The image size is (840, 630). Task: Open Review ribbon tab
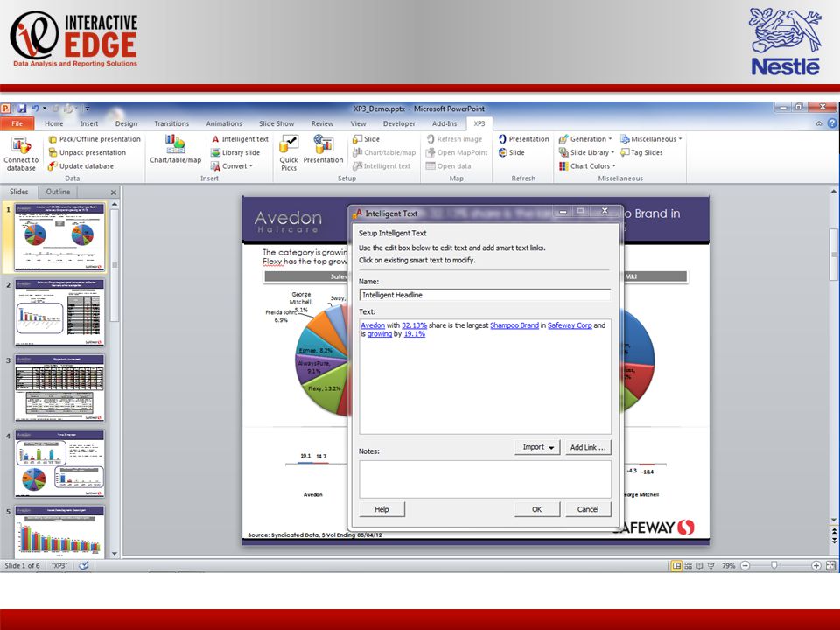point(322,123)
